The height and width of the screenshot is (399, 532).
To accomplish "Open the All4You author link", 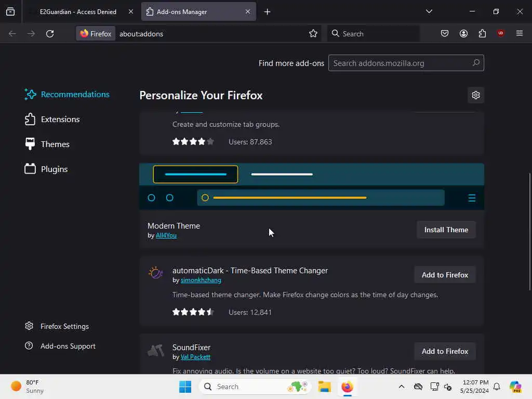I will click(166, 235).
